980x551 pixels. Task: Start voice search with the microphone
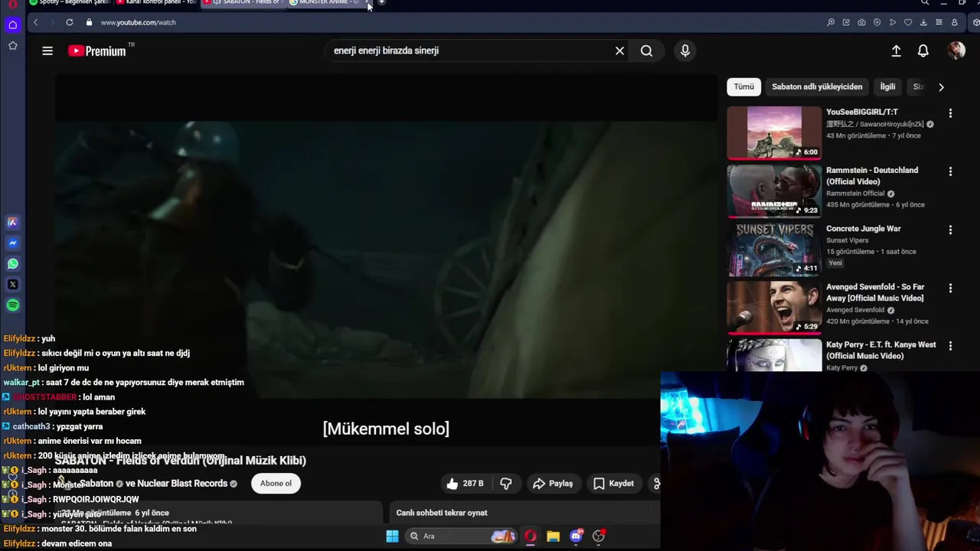(x=685, y=51)
